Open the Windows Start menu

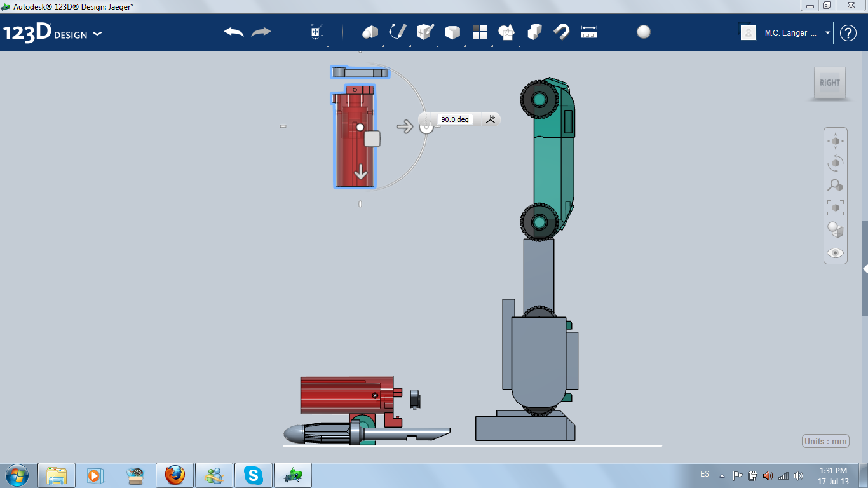pos(17,475)
